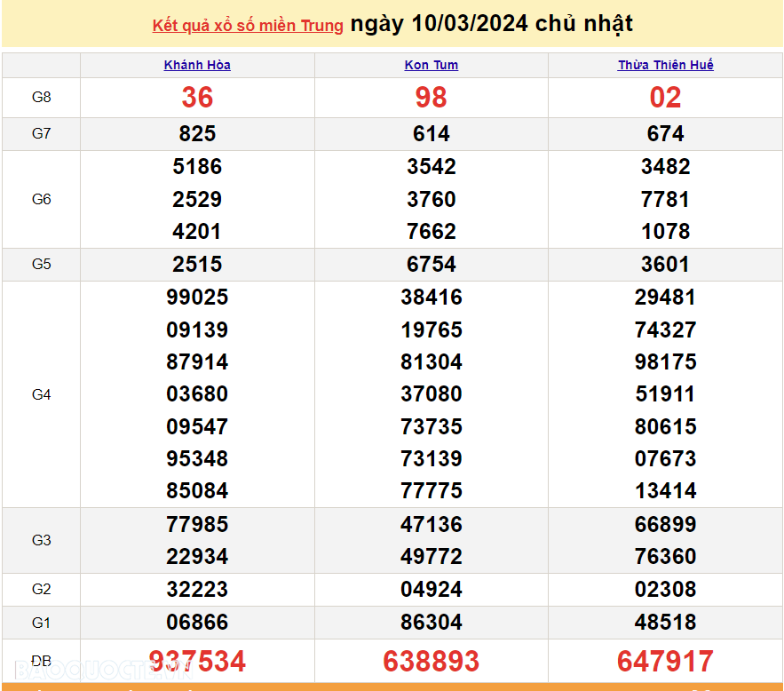Select the G7 number 825
This screenshot has height=691, width=784.
[197, 134]
